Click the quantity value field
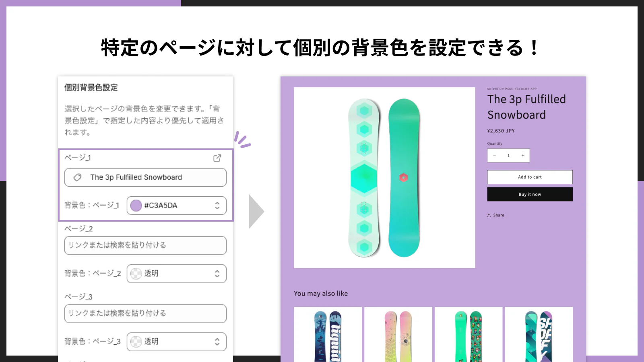Screen dimensions: 644x362 tap(508, 156)
